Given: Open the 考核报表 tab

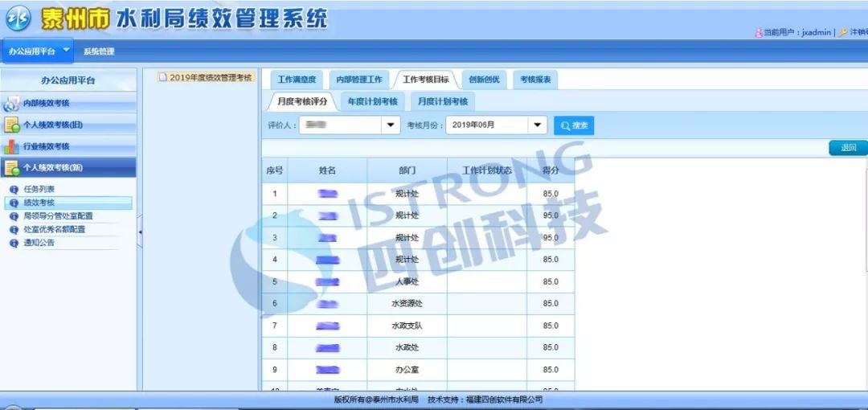Looking at the screenshot, I should coord(535,80).
